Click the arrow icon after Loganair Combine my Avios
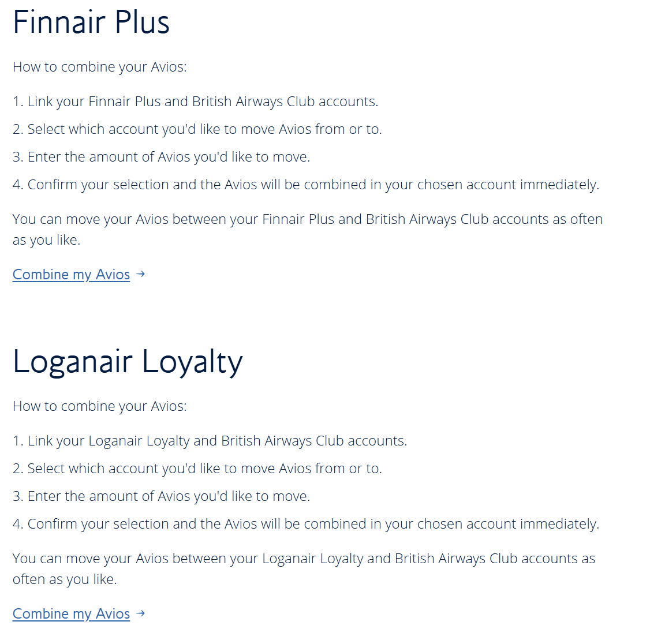The width and height of the screenshot is (650, 644). coord(140,613)
